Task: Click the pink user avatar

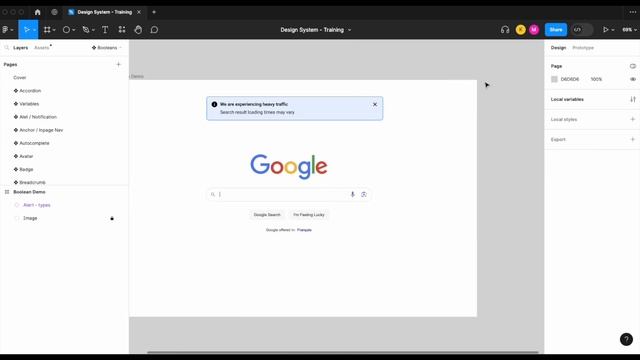Action: pyautogui.click(x=534, y=30)
